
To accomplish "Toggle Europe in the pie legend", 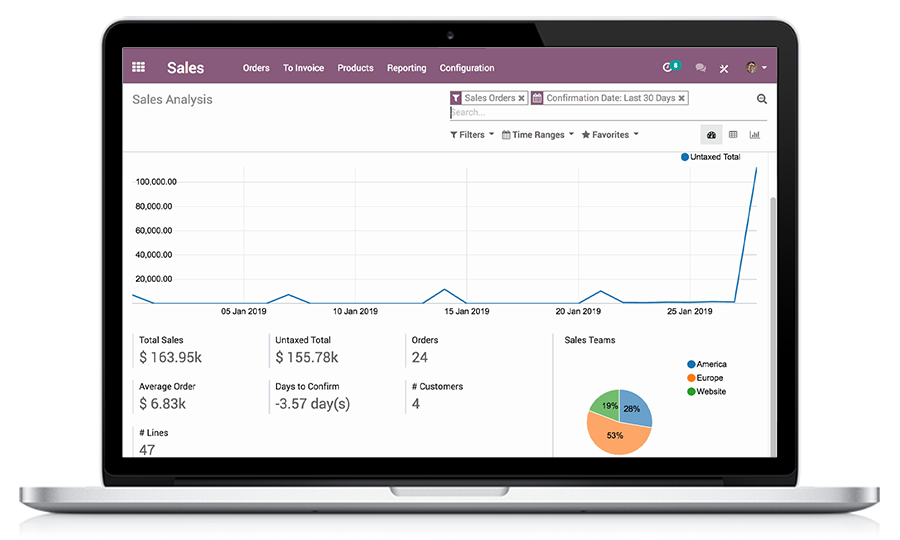I will pyautogui.click(x=708, y=378).
